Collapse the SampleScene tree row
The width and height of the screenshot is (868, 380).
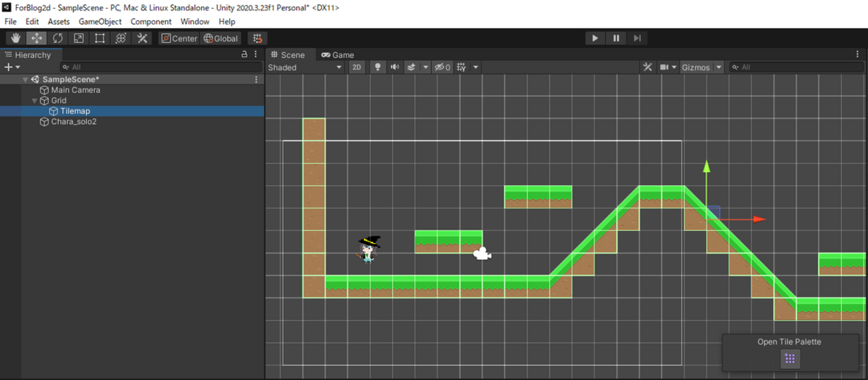[25, 79]
